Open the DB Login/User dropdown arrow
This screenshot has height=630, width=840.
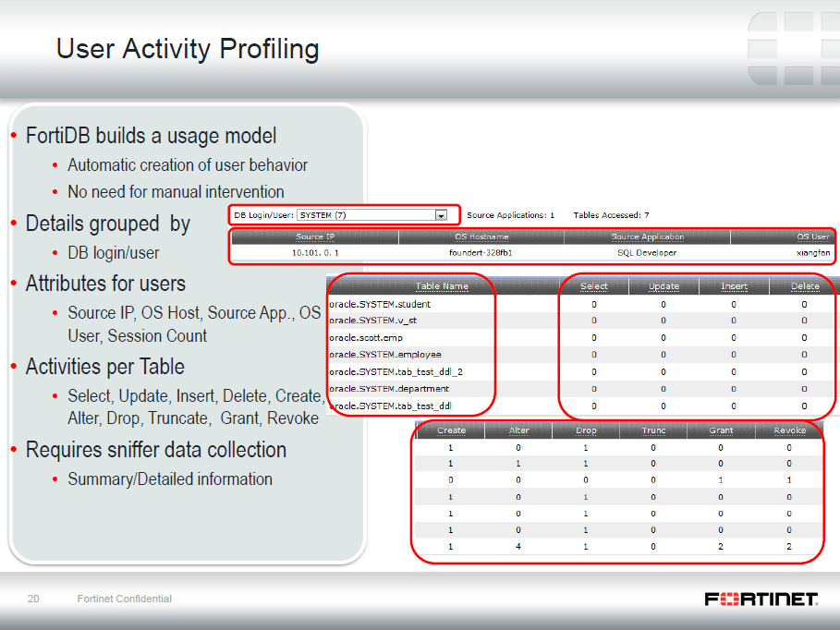[441, 215]
